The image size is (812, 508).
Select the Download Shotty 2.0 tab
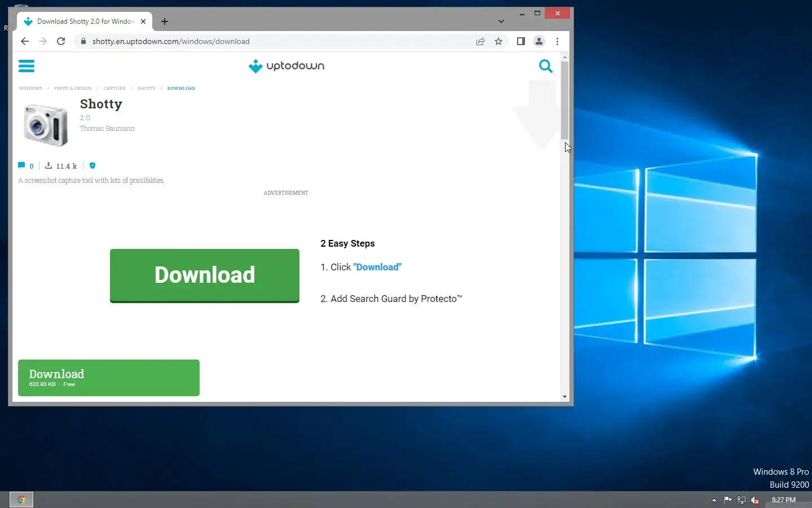pyautogui.click(x=85, y=21)
